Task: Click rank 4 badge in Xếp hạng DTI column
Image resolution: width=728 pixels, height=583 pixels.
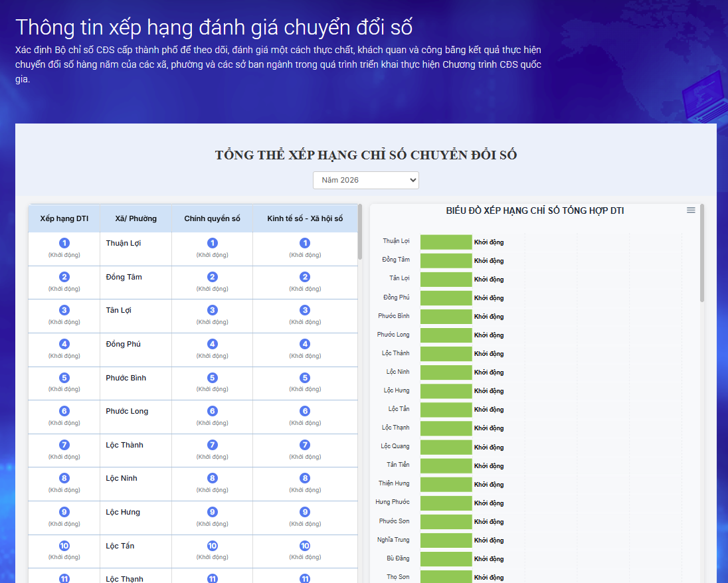Action: (x=64, y=344)
